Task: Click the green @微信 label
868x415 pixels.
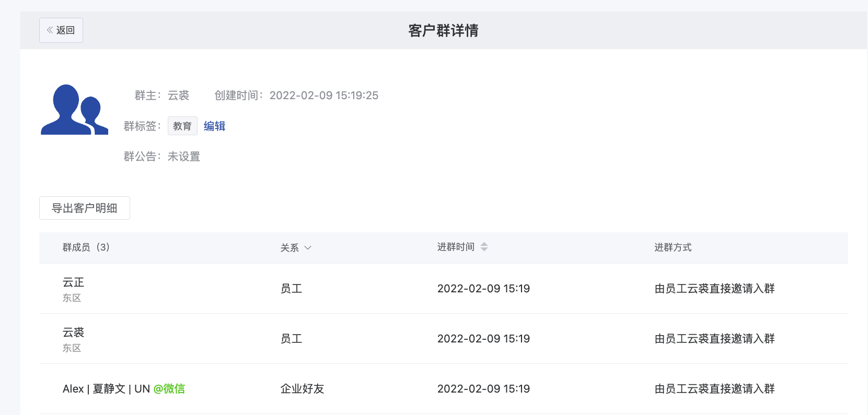Action: point(169,389)
